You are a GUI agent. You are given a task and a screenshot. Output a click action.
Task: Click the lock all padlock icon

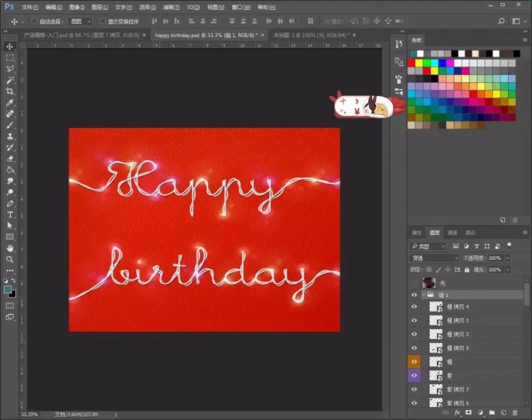(x=467, y=270)
